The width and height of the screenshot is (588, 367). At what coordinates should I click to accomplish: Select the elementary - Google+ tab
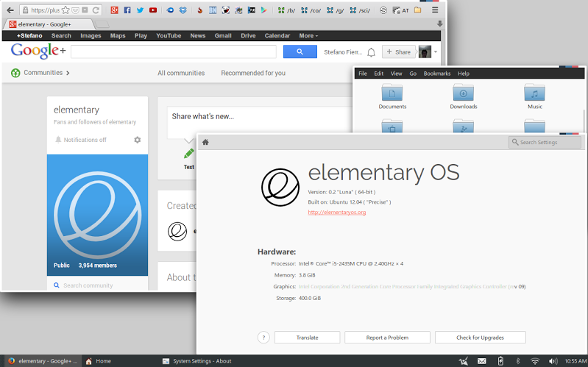pos(48,24)
